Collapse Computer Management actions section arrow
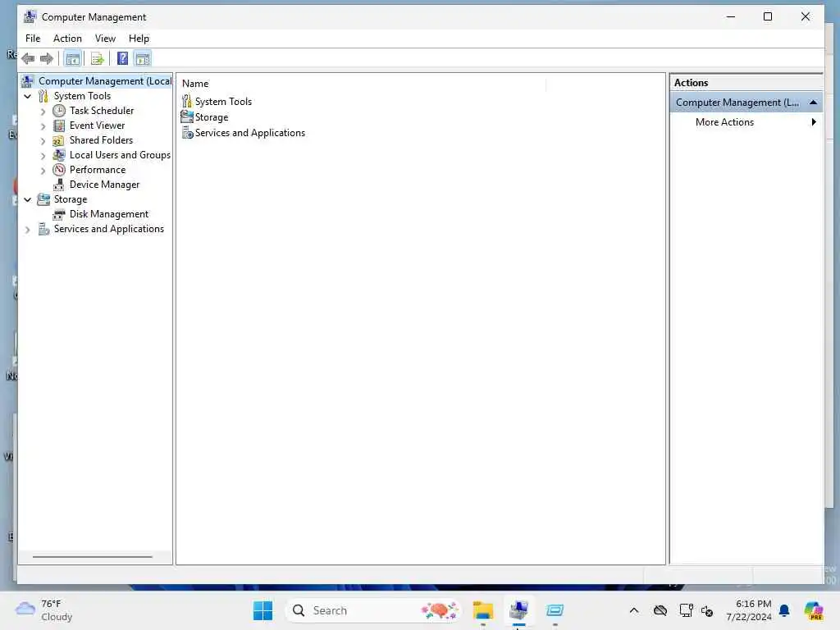 tap(813, 103)
